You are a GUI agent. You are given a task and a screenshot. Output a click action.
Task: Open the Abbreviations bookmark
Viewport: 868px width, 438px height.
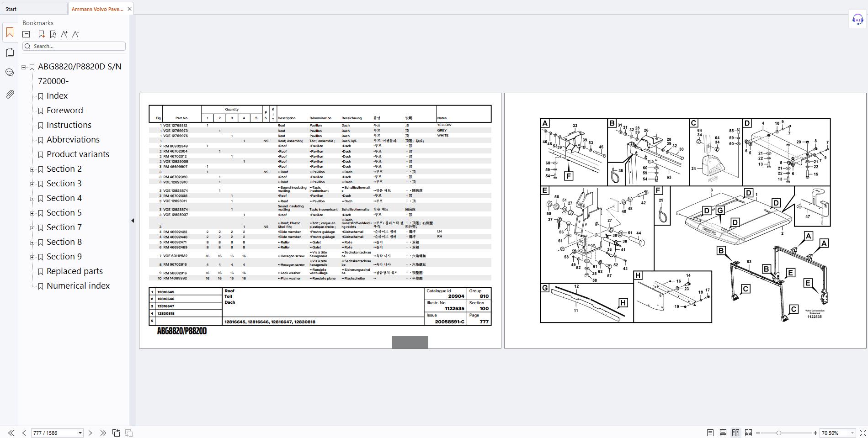(x=73, y=139)
